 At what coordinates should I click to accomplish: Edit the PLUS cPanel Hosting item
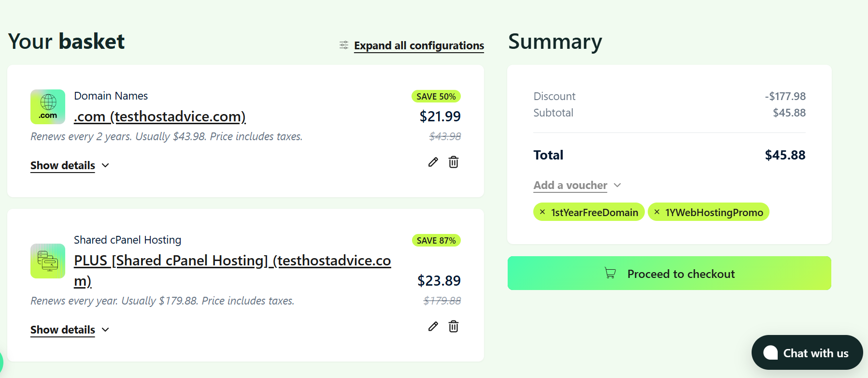433,326
